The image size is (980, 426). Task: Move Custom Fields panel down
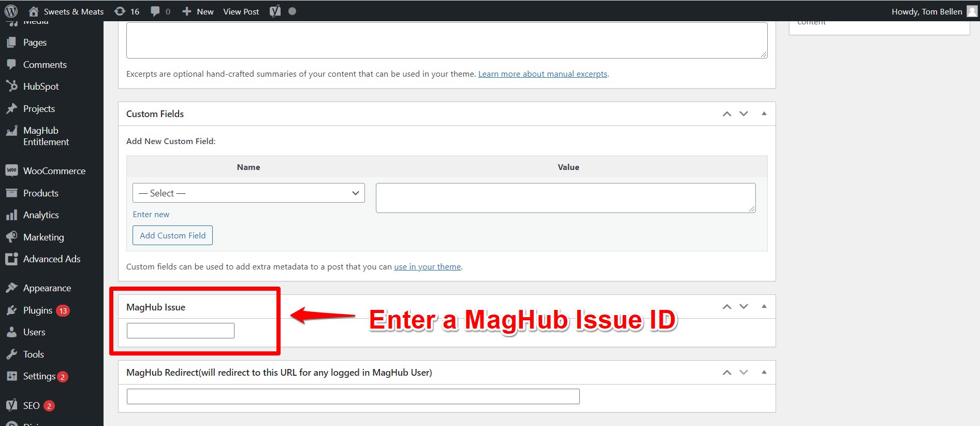743,113
